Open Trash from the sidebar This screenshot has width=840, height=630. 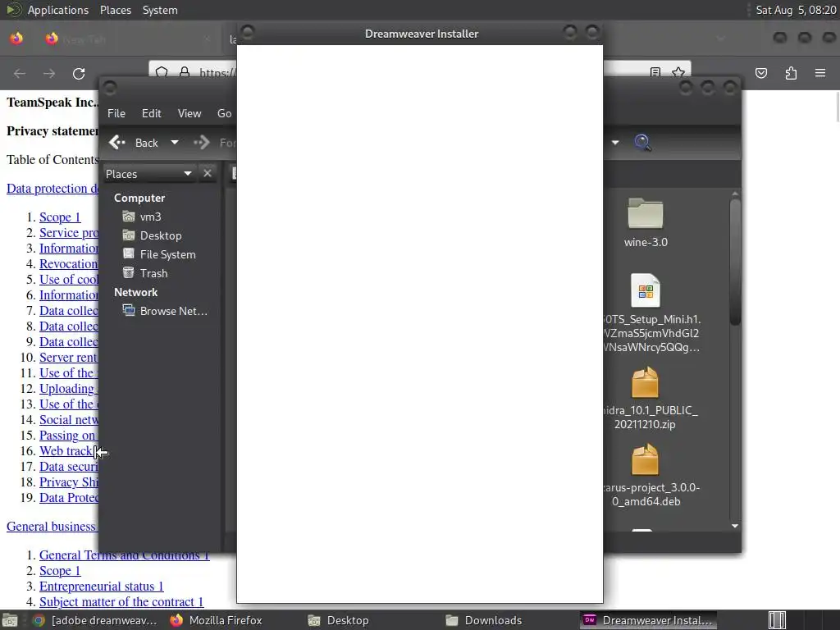click(145, 273)
